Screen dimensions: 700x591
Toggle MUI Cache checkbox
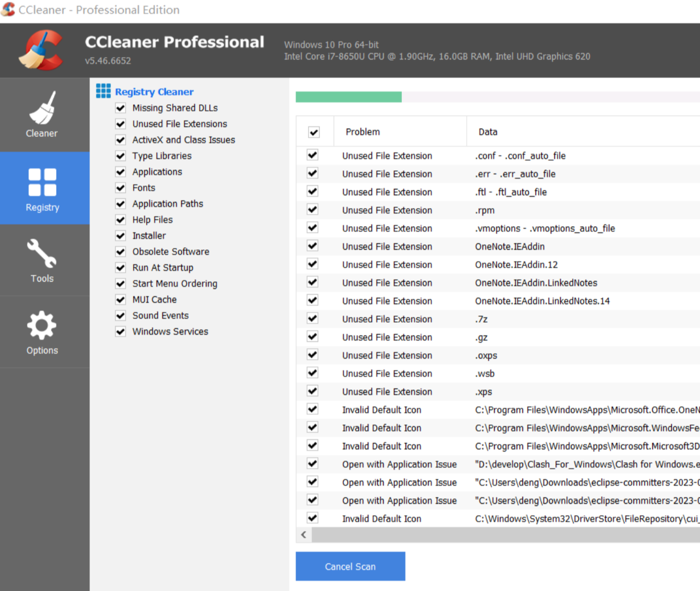pyautogui.click(x=121, y=300)
